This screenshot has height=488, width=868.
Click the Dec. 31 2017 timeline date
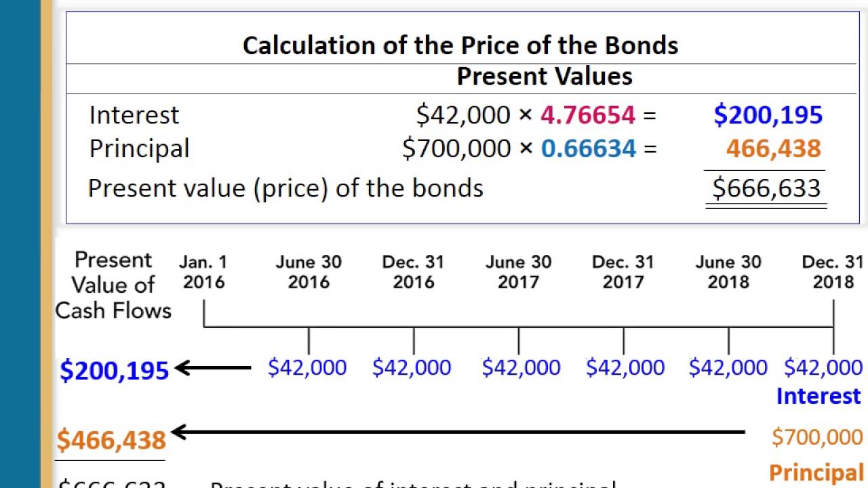623,272
